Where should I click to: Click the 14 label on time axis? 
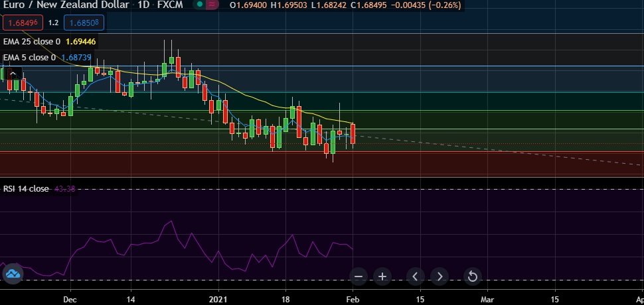pos(131,299)
